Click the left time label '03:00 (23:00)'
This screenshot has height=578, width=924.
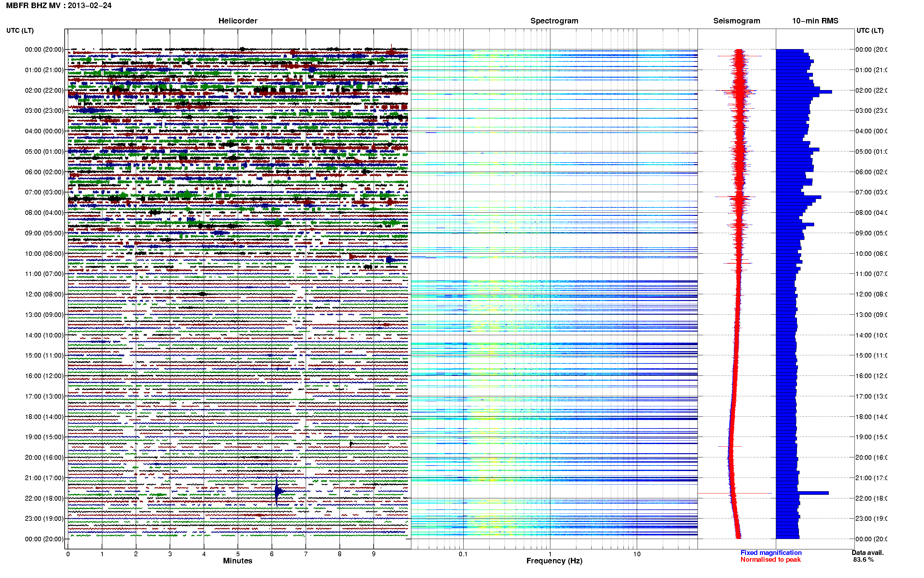click(x=44, y=111)
